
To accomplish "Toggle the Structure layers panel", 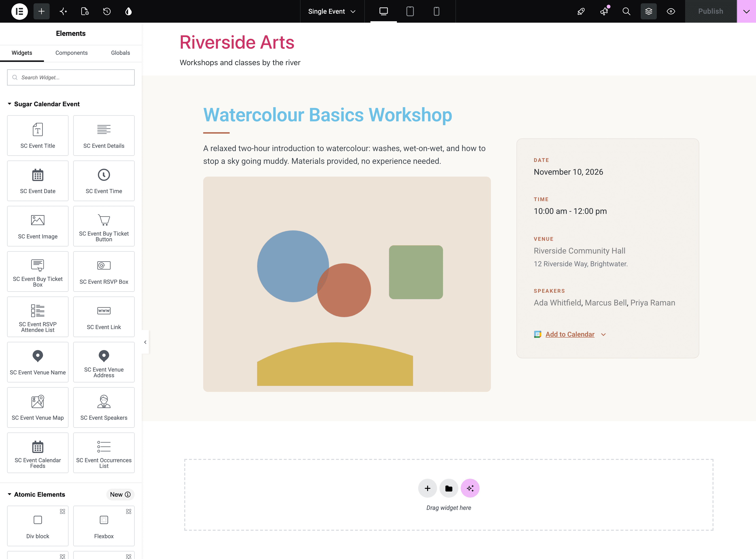I will coord(649,12).
